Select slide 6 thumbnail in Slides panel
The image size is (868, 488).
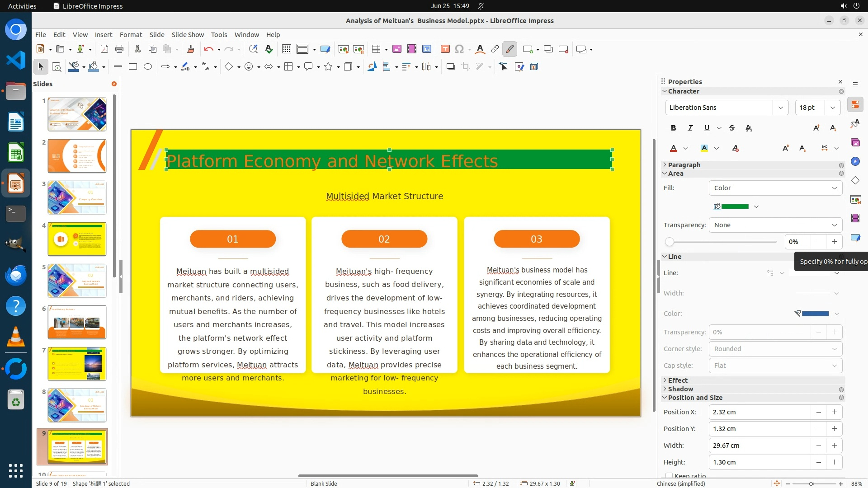pos(77,322)
